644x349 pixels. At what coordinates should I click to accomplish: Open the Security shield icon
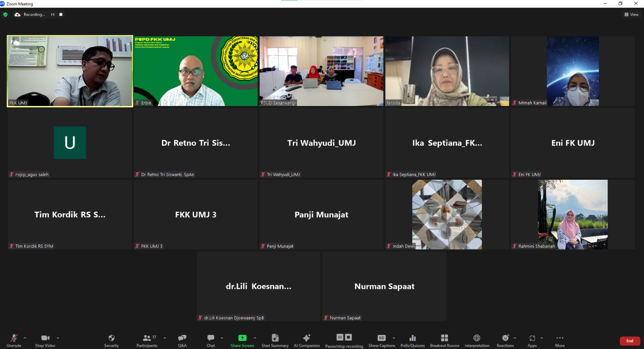tap(111, 338)
